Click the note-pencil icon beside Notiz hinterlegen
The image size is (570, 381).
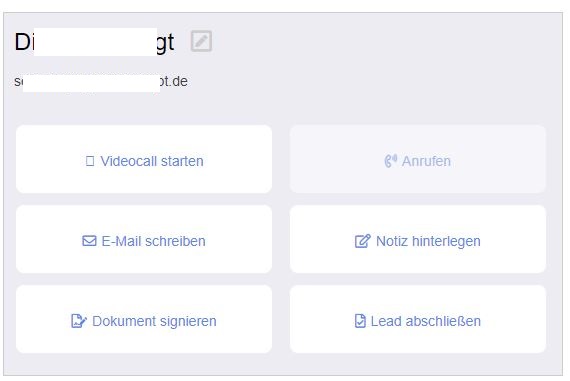tap(362, 241)
